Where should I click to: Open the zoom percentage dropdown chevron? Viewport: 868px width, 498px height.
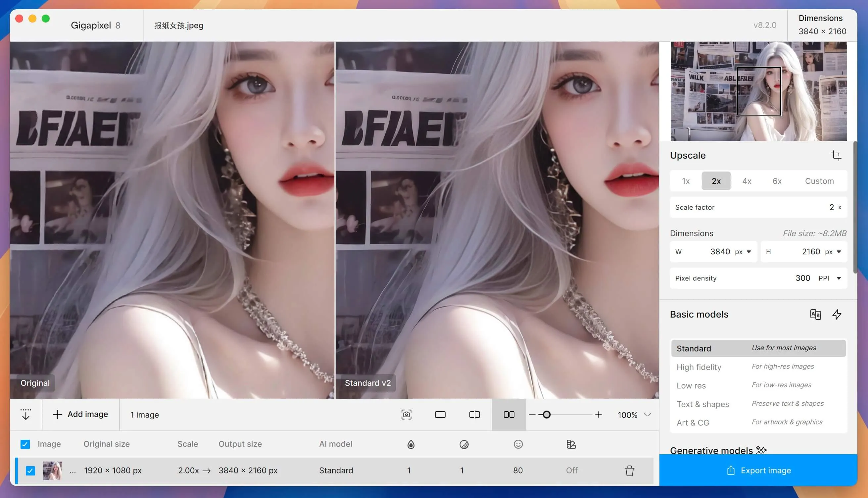click(x=647, y=415)
